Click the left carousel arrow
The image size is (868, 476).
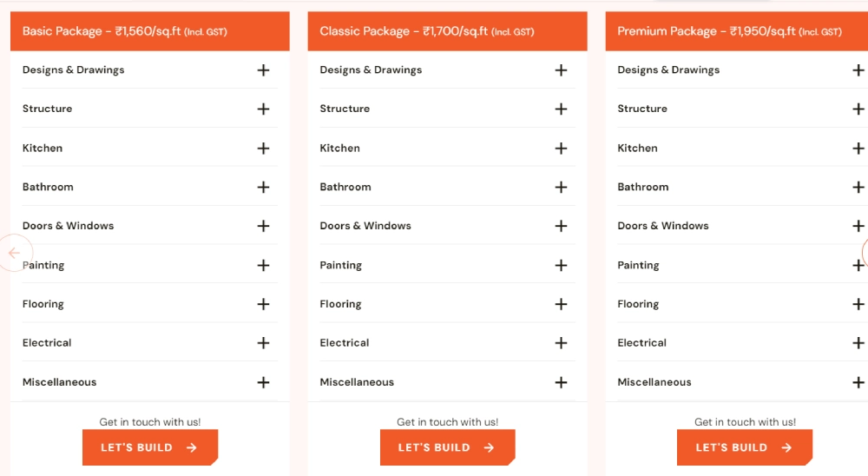tap(14, 254)
